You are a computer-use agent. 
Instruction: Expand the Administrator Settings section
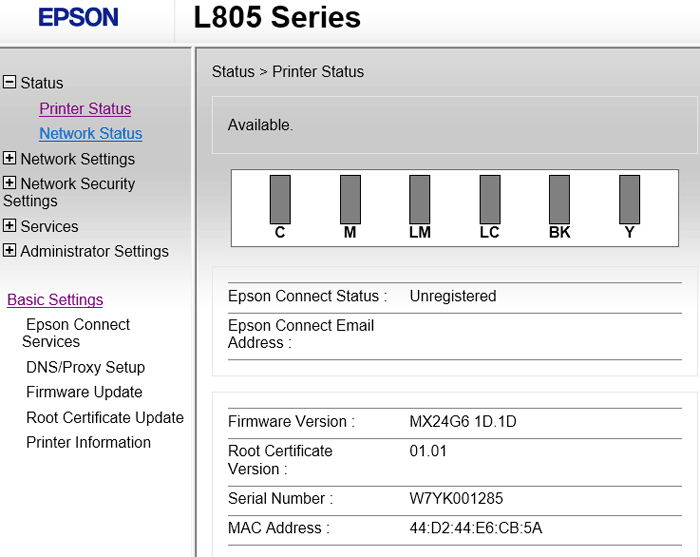(x=10, y=251)
